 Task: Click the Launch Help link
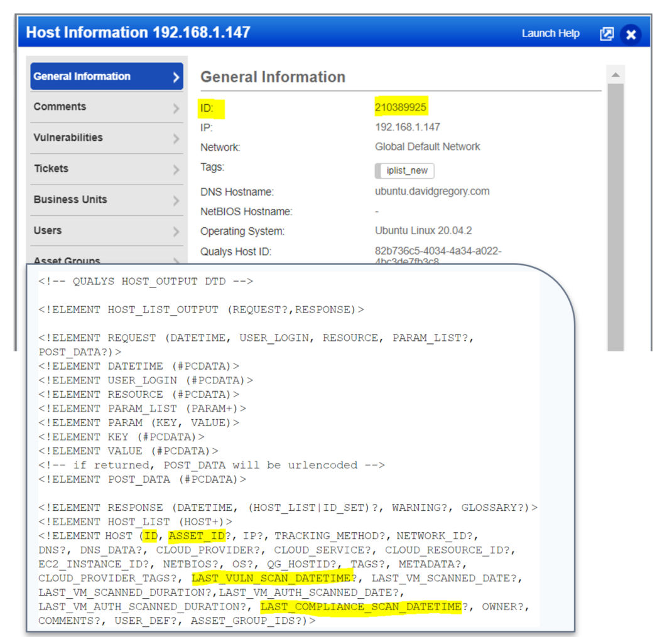(x=550, y=33)
